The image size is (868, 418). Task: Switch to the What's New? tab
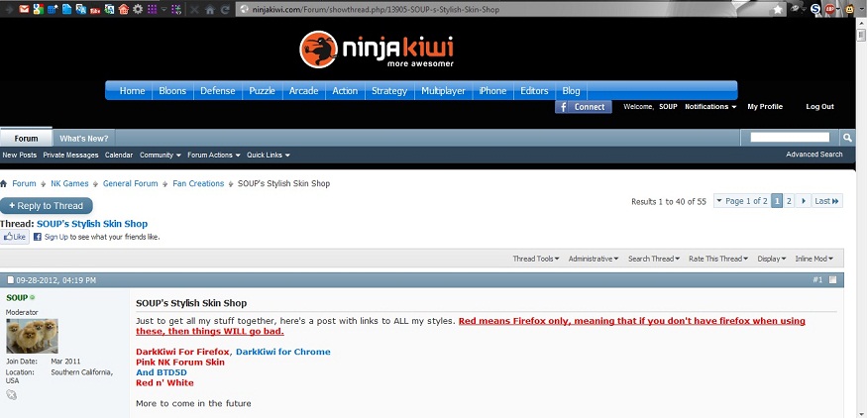[84, 139]
